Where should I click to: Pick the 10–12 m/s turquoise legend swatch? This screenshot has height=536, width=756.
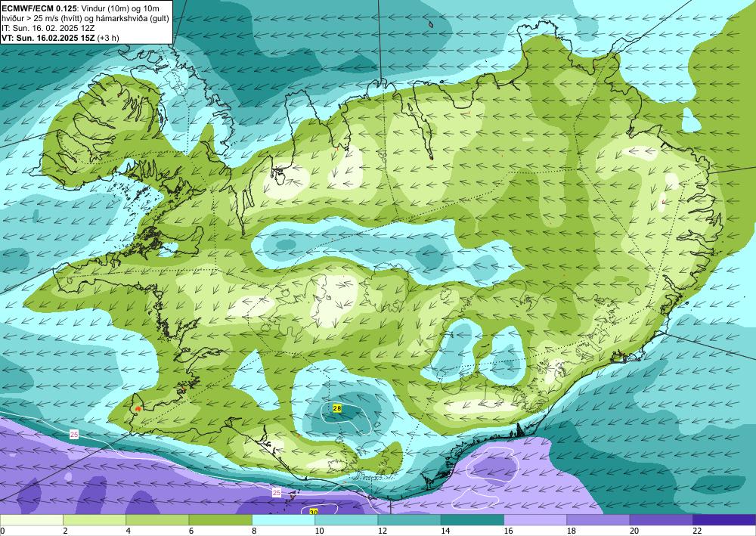tap(347, 520)
